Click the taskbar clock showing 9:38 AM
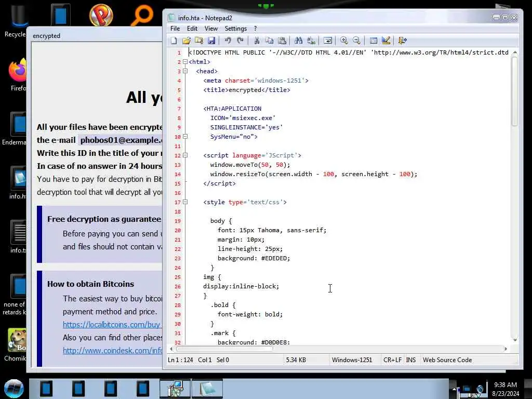The width and height of the screenshot is (532, 399). 506,389
